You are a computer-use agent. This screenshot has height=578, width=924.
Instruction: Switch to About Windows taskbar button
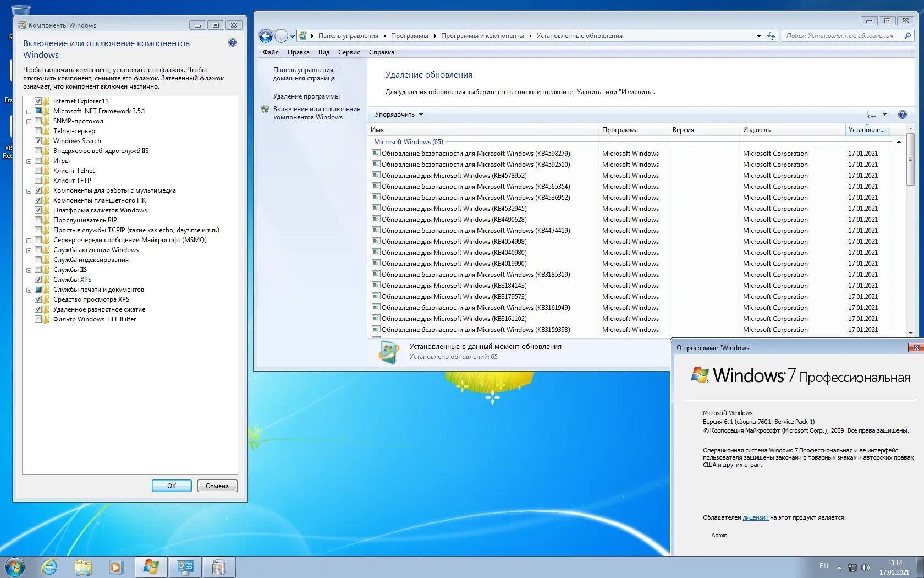pyautogui.click(x=151, y=567)
